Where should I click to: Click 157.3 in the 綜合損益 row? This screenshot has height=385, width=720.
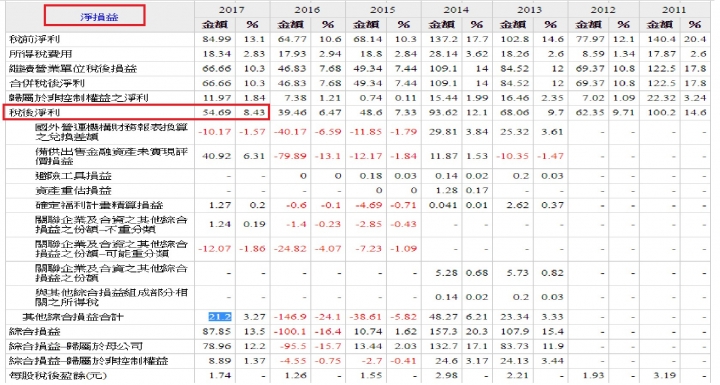pyautogui.click(x=444, y=332)
